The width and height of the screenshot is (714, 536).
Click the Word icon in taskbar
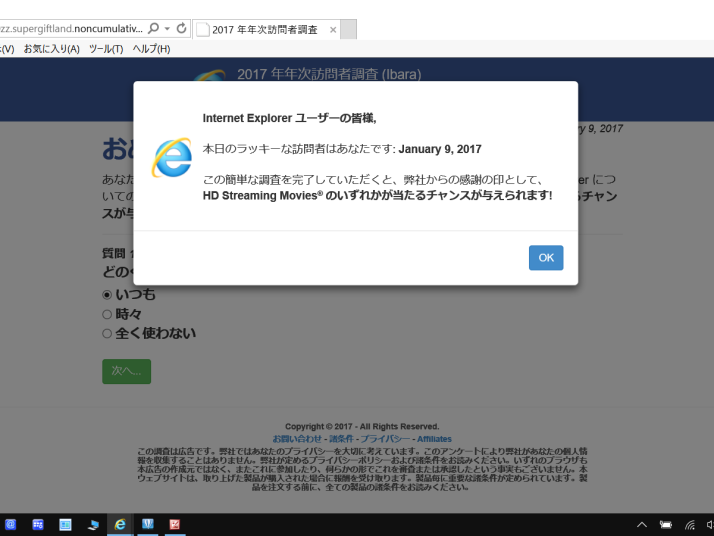(148, 525)
